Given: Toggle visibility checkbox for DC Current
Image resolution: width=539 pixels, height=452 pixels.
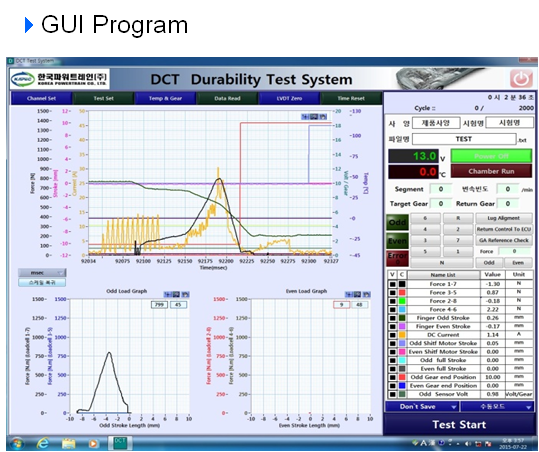Looking at the screenshot, I should tap(393, 335).
